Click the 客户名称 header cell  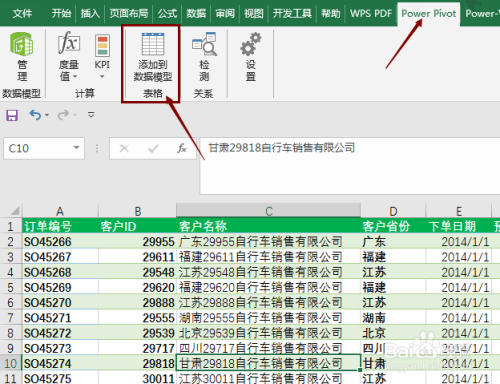click(269, 226)
